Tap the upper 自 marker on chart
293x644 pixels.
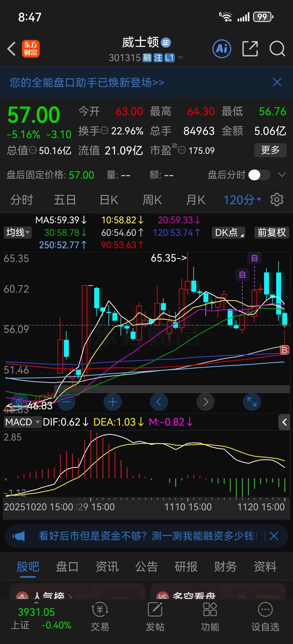[255, 258]
